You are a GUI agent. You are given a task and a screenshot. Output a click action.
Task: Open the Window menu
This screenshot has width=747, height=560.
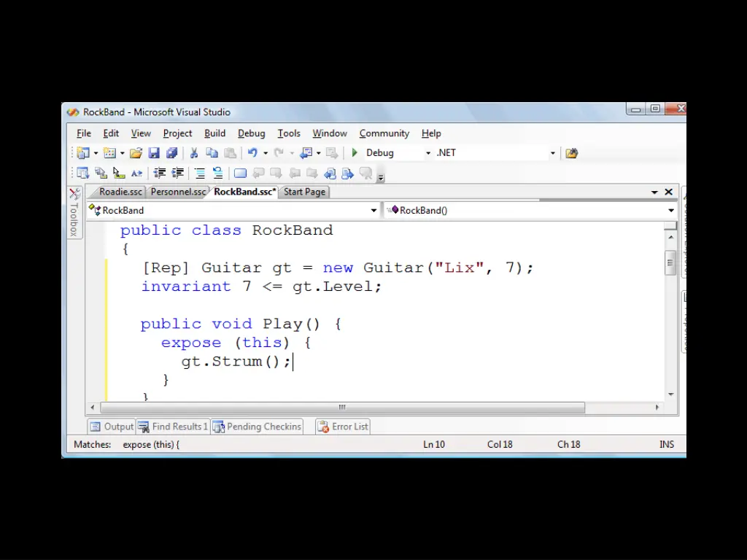(330, 133)
